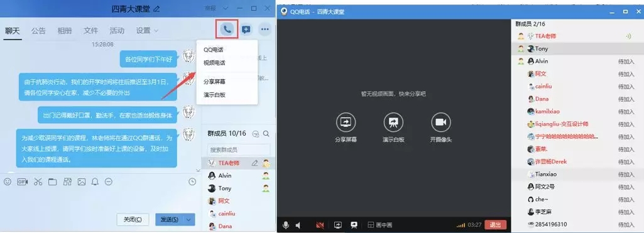This screenshot has width=644, height=233.
Task: Click the 搜索群成员 search field
Action: 239,149
